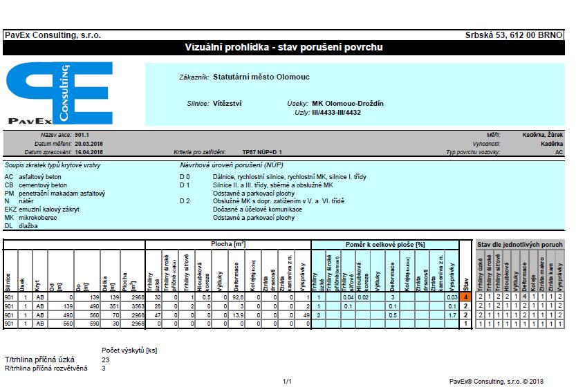Click the first 'Dočasné a účelové komunikace' line
Screen dimensions: 576x392
coord(257,209)
